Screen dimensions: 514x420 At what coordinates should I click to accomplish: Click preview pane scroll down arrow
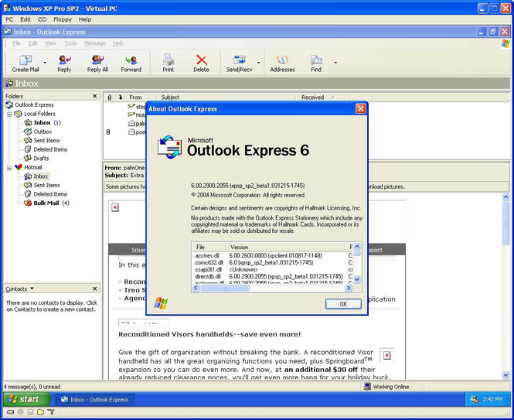coord(505,374)
